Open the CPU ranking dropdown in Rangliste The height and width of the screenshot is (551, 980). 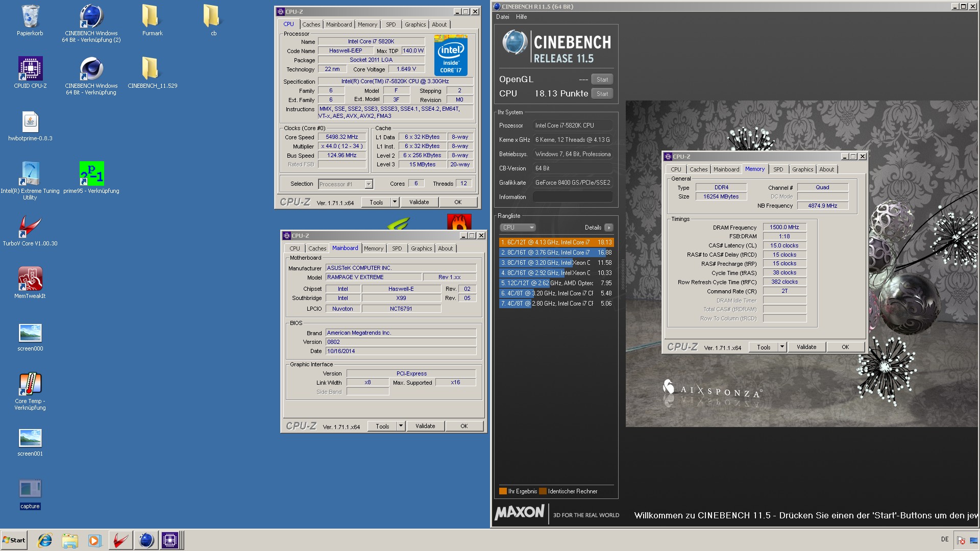518,228
